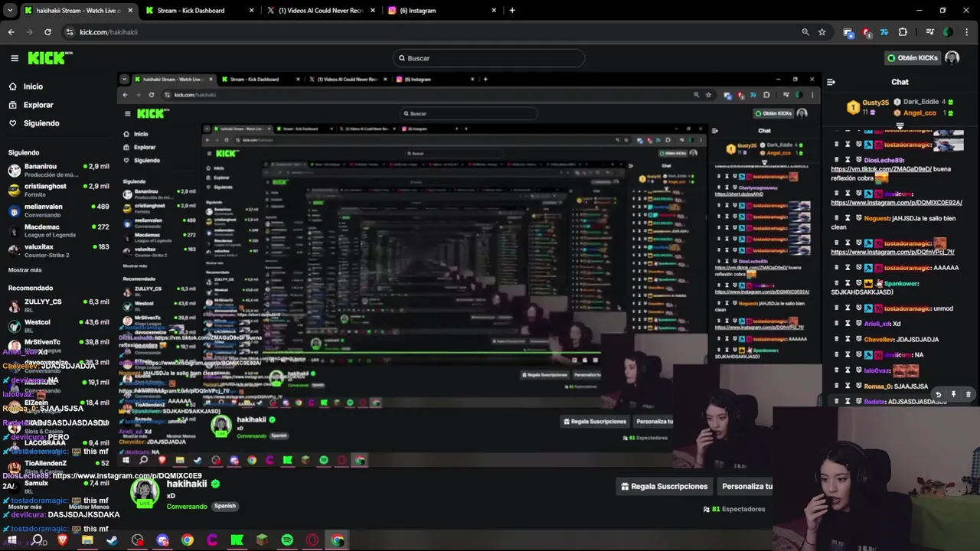The width and height of the screenshot is (980, 551).
Task: Click the Spanish language tag
Action: coord(225,506)
